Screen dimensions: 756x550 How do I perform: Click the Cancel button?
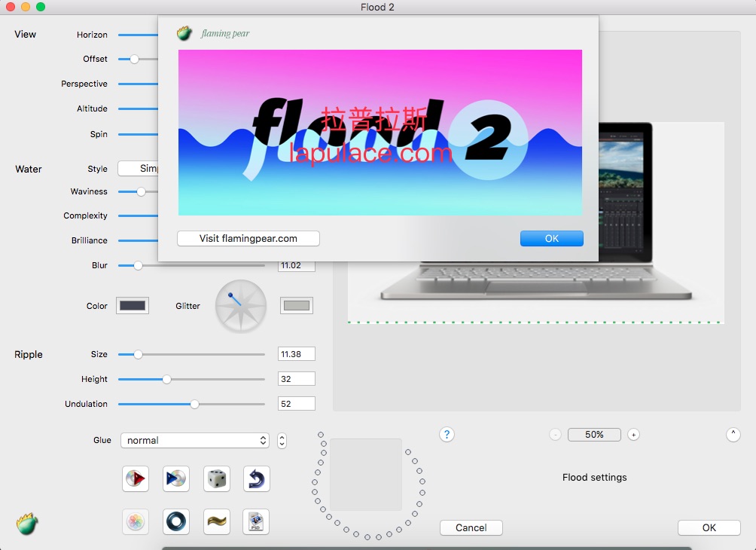point(471,527)
